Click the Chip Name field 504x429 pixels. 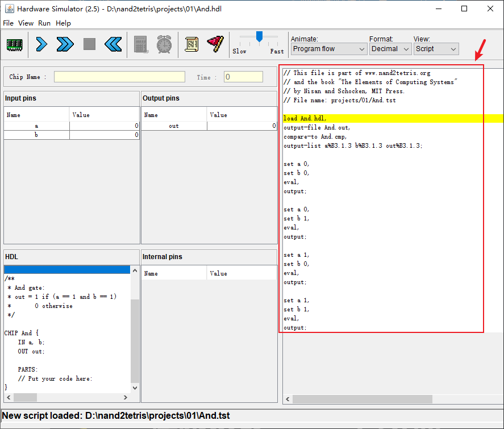pos(119,77)
